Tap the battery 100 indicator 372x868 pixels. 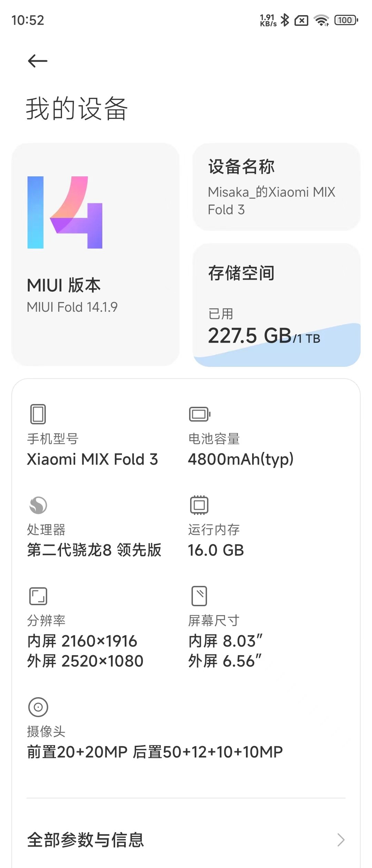pyautogui.click(x=346, y=20)
